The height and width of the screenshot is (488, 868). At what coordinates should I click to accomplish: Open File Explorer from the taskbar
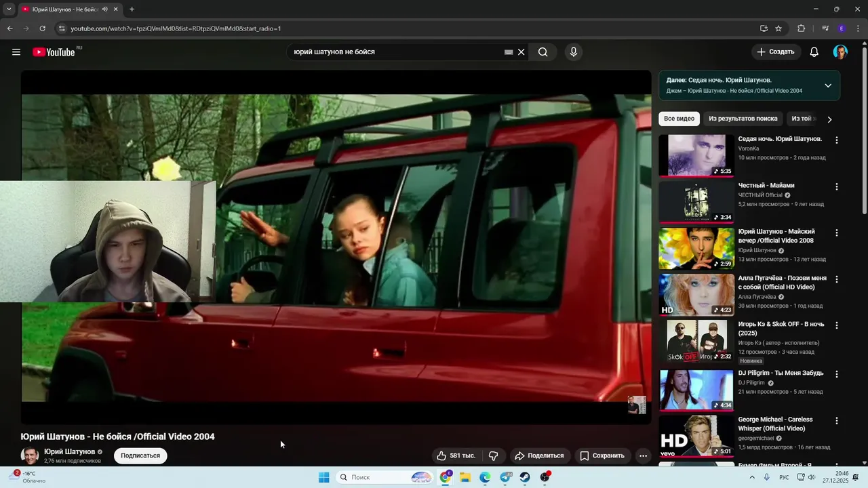pyautogui.click(x=465, y=477)
